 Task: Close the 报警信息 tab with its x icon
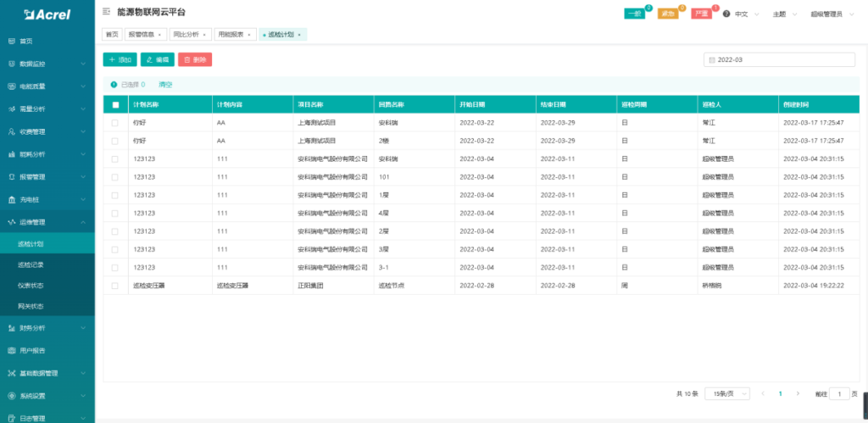coord(159,35)
